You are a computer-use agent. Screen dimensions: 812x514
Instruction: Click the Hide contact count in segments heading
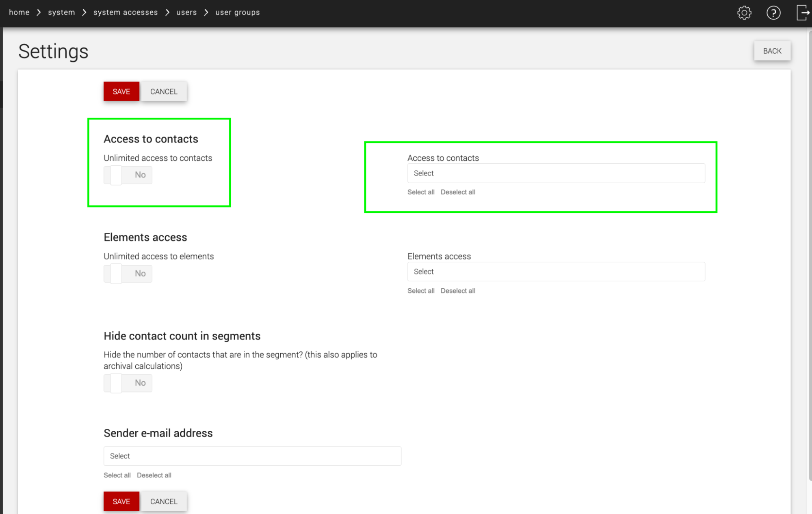point(182,336)
